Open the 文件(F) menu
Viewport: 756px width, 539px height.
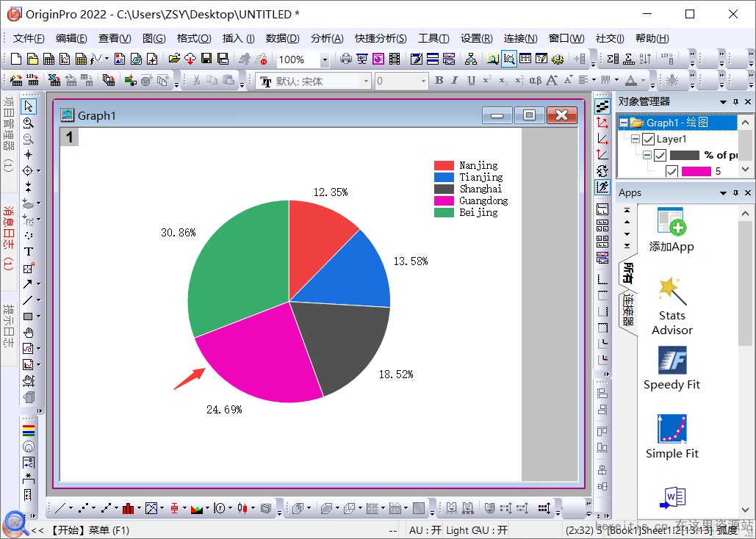coord(29,39)
